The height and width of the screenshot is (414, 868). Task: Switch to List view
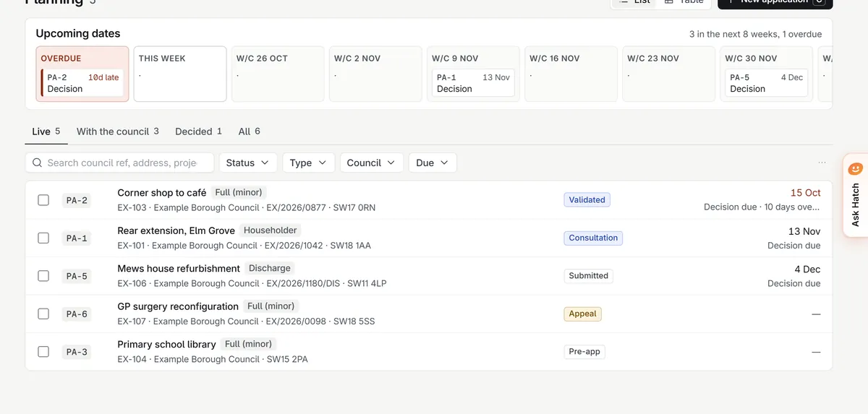635,2
